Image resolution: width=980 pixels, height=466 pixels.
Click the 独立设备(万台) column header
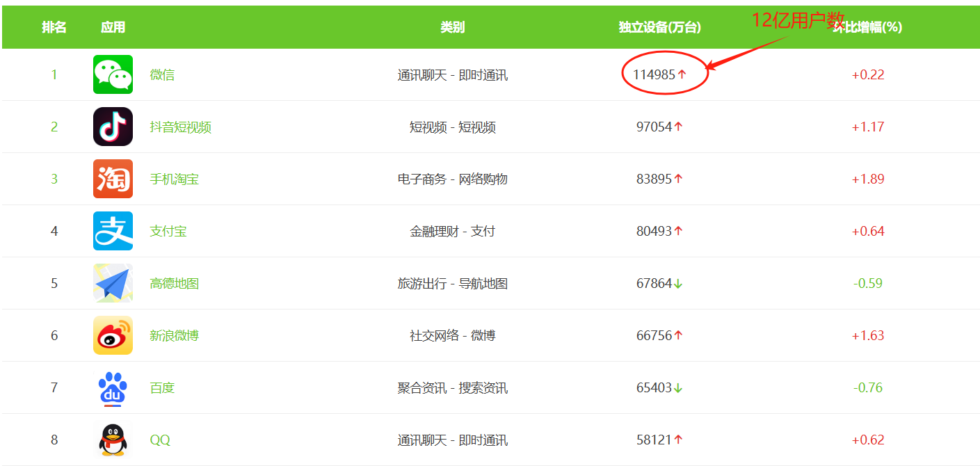click(660, 27)
